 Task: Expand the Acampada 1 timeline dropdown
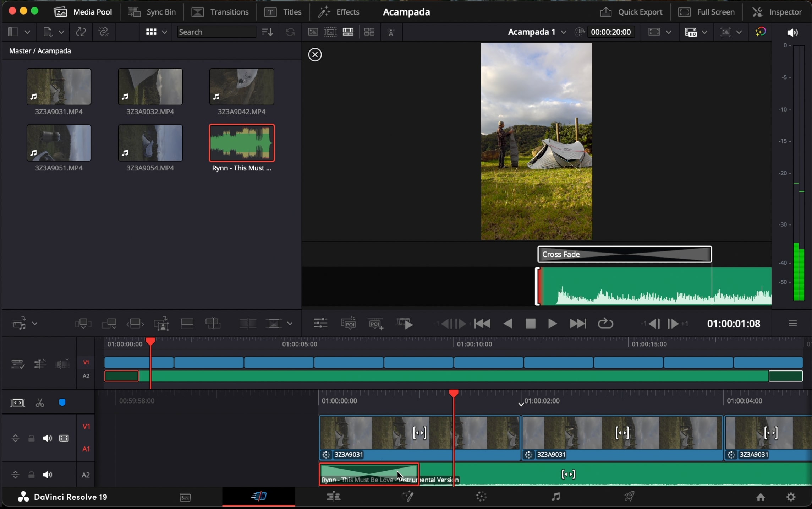click(x=563, y=32)
